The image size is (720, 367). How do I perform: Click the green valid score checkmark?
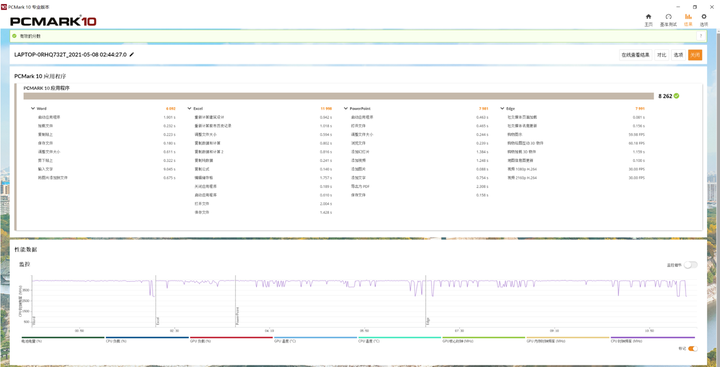click(676, 96)
